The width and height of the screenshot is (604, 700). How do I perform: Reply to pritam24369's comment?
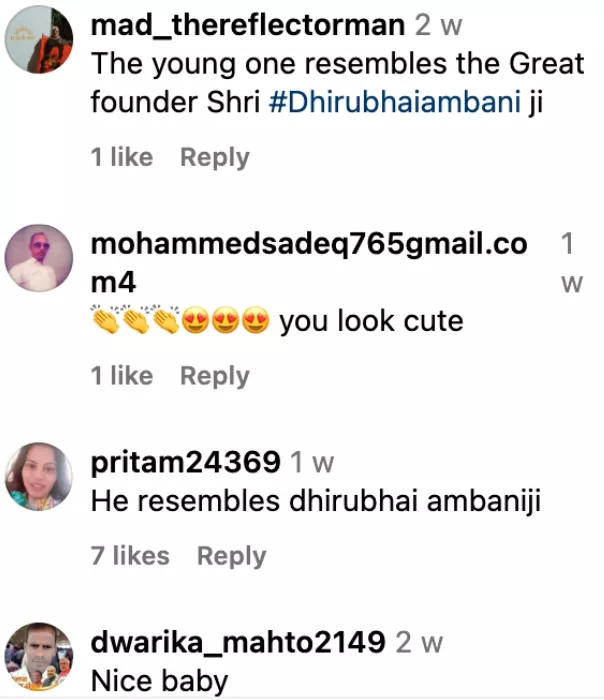pyautogui.click(x=232, y=556)
